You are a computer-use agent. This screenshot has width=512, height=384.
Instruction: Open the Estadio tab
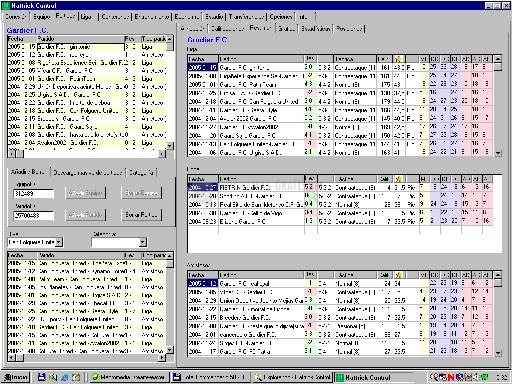click(x=214, y=16)
